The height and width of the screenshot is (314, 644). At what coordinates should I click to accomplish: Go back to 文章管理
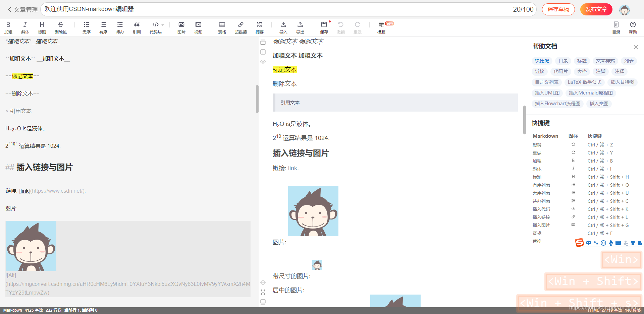click(22, 9)
